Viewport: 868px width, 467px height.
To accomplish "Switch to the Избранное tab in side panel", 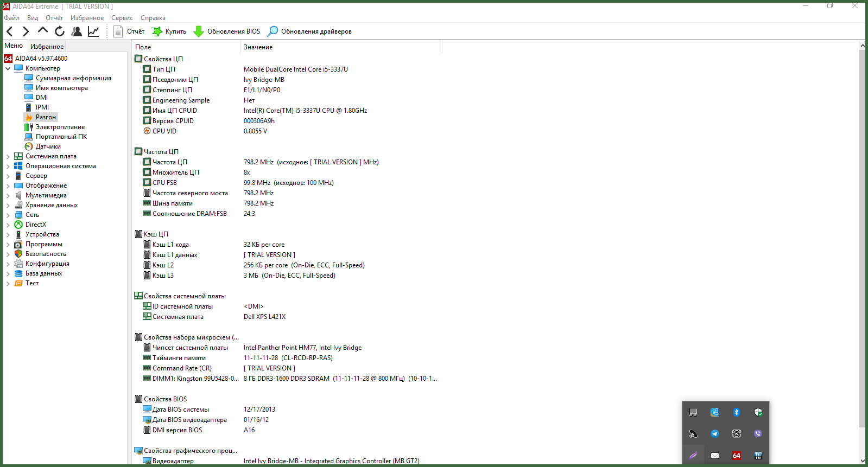I will (x=47, y=47).
